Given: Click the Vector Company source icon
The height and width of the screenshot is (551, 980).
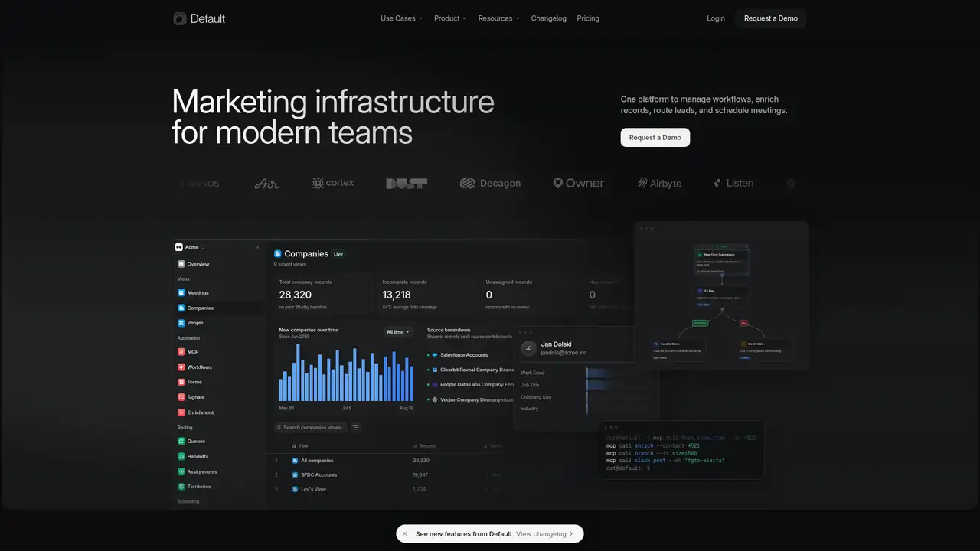Looking at the screenshot, I should 435,399.
